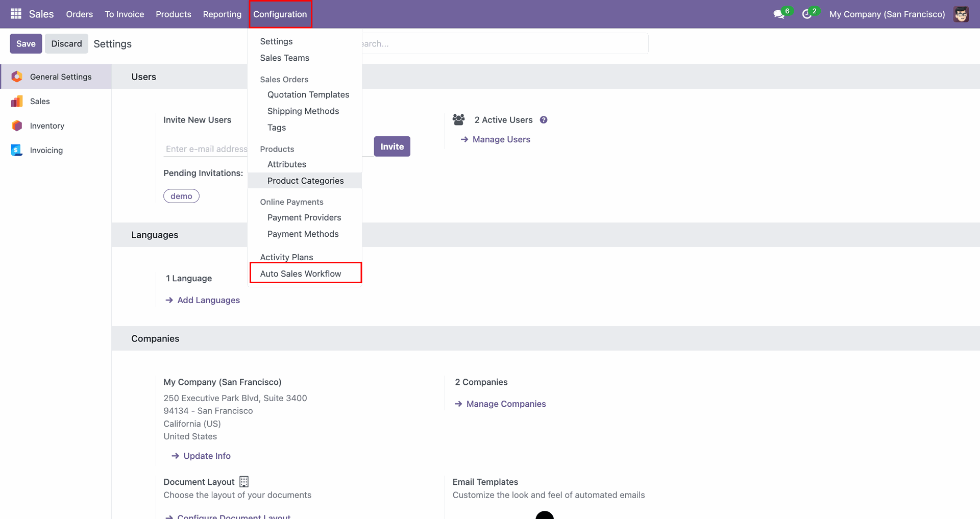Select Quotation Templates menu entry
Image resolution: width=980 pixels, height=519 pixels.
tap(305, 94)
